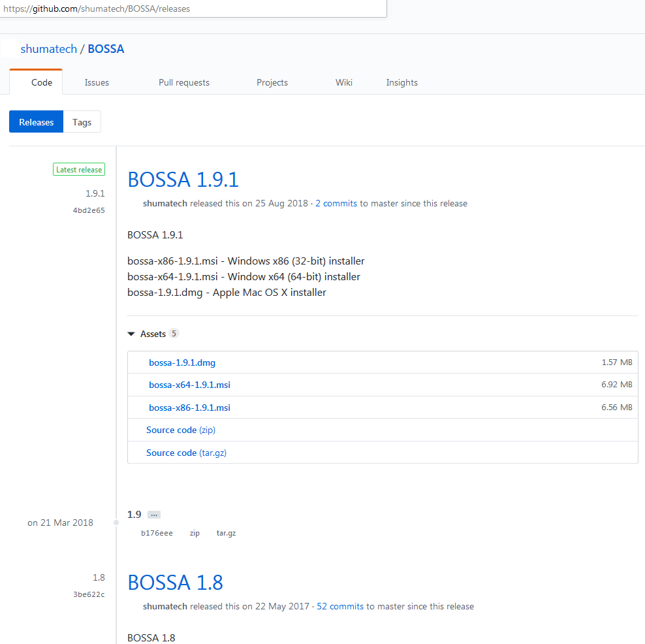Open the BOSSA repository link
Screen dimensions: 645x644
tap(106, 49)
